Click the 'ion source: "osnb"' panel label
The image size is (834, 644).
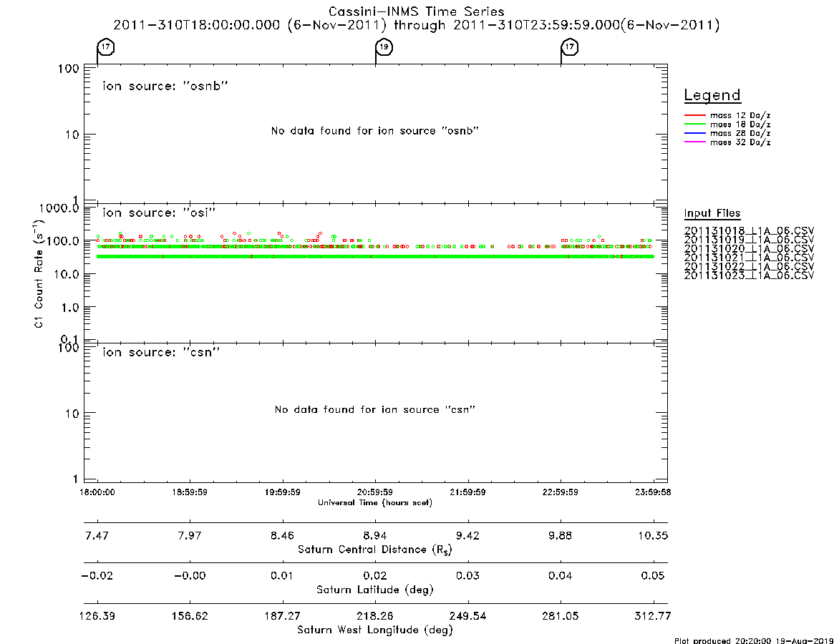coord(165,86)
